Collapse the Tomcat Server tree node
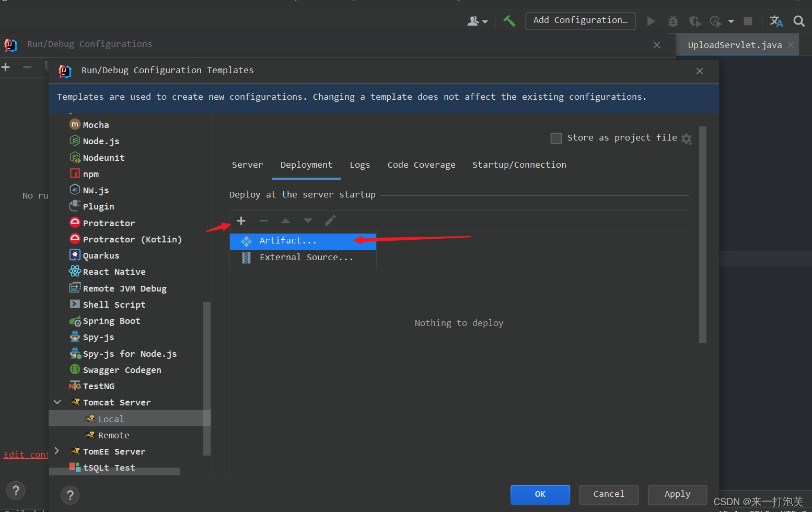812x512 pixels. pos(57,402)
